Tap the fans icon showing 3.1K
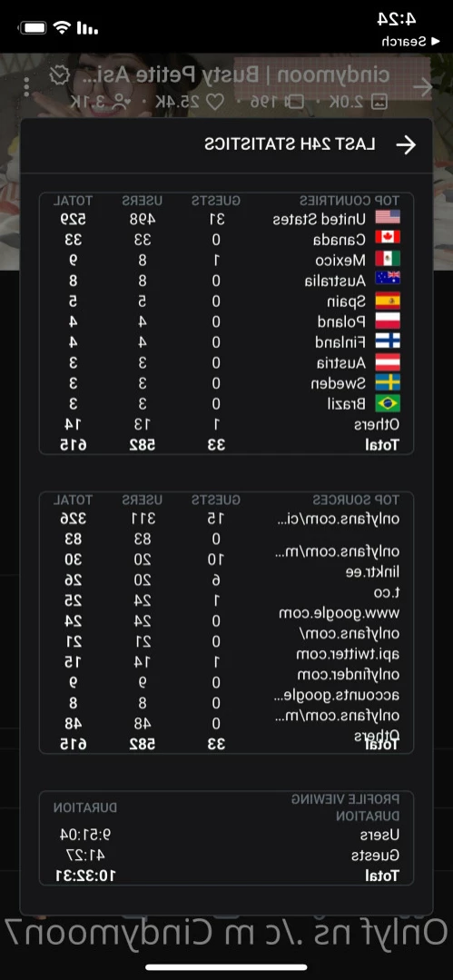Viewport: 453px width, 980px height. pyautogui.click(x=121, y=102)
